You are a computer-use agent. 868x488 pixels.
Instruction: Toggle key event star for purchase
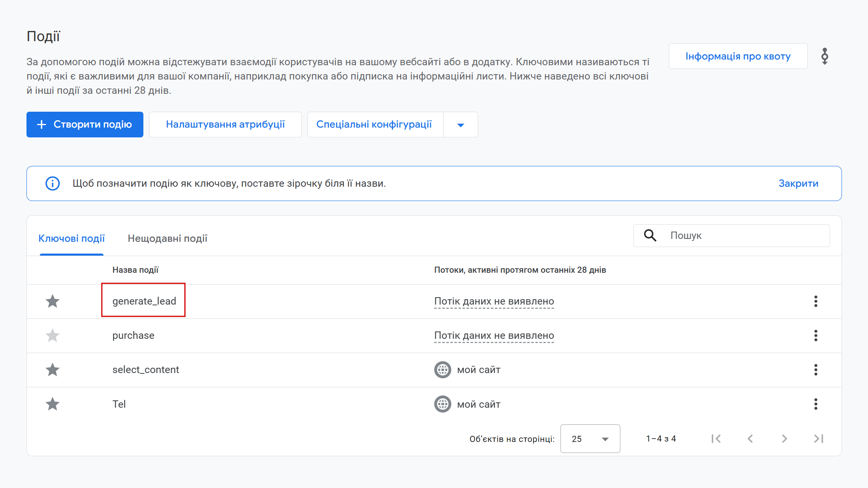[x=53, y=336]
